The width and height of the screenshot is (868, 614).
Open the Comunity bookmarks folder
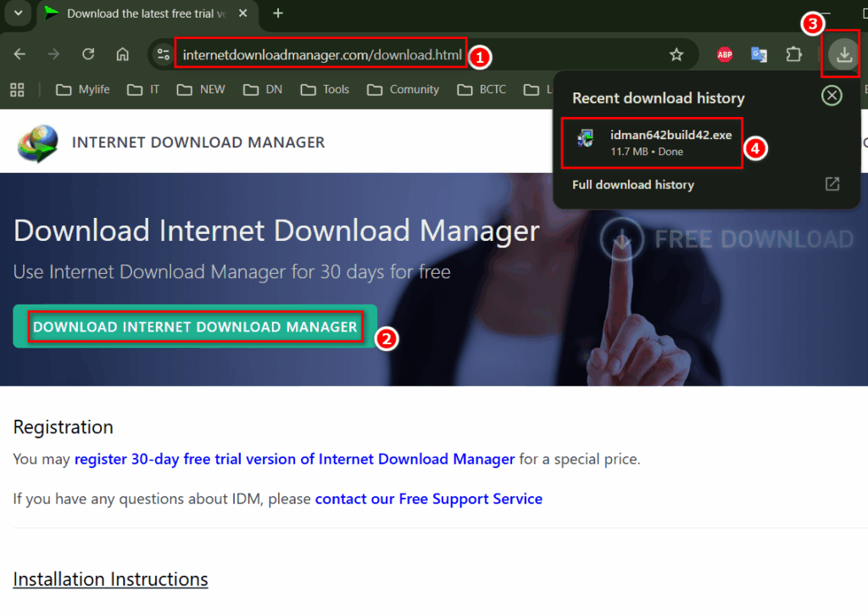click(403, 90)
